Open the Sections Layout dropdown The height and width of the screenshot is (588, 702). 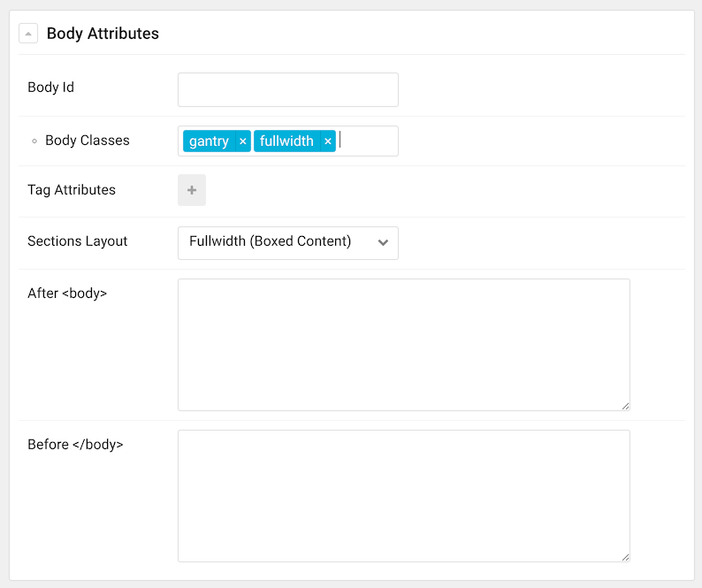288,243
